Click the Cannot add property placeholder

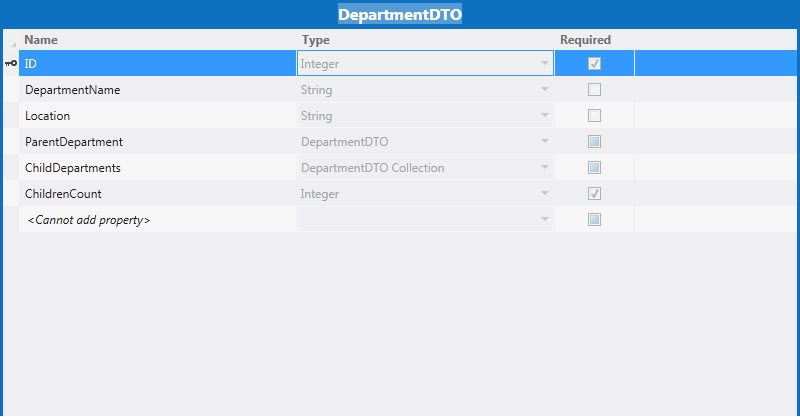(89, 220)
